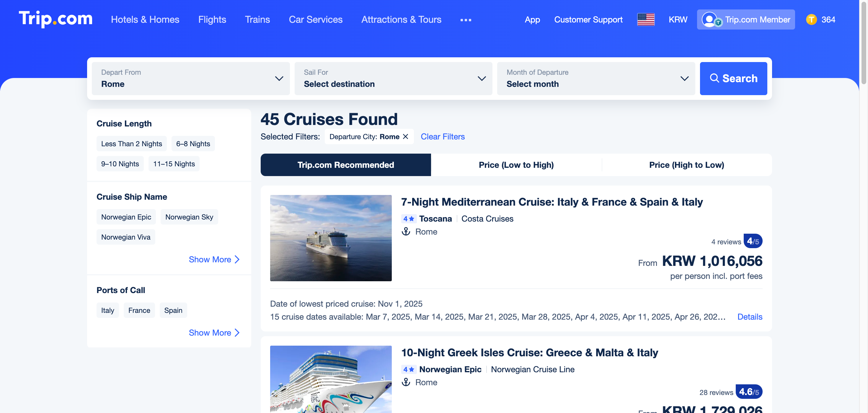868x413 pixels.
Task: Click the member profile avatar icon
Action: [x=710, y=19]
